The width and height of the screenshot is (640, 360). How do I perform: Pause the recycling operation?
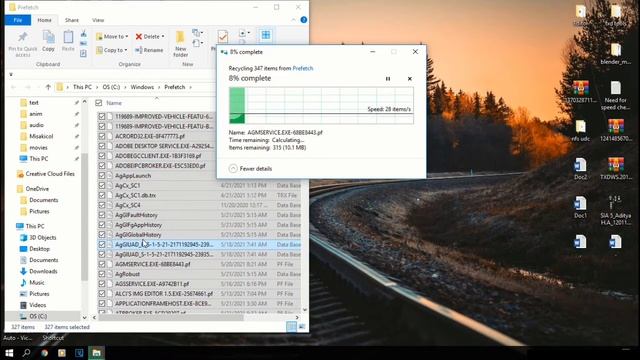click(388, 79)
